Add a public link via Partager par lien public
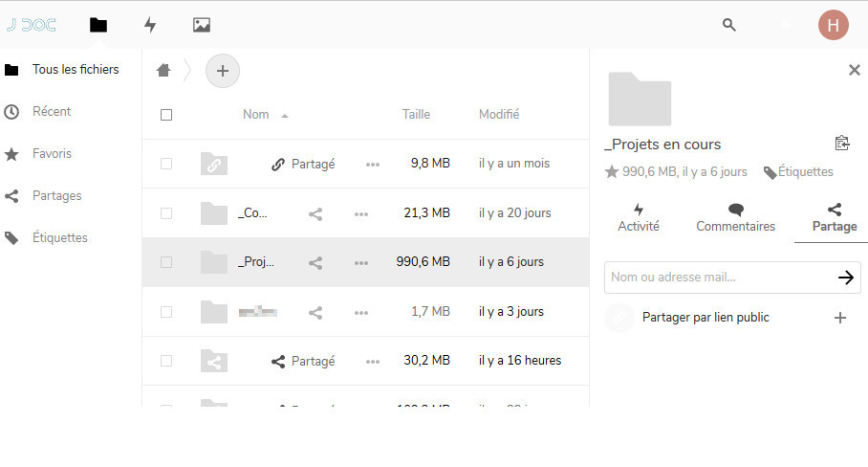The width and height of the screenshot is (868, 467). (839, 318)
